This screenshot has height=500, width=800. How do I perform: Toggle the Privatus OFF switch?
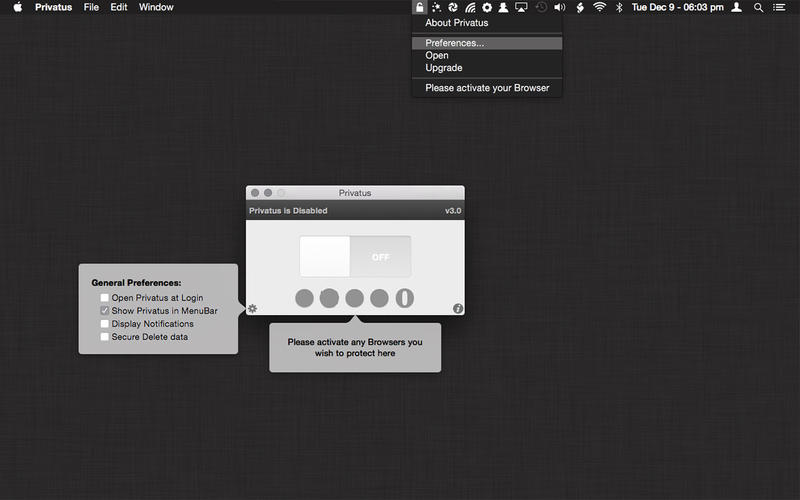tap(355, 256)
